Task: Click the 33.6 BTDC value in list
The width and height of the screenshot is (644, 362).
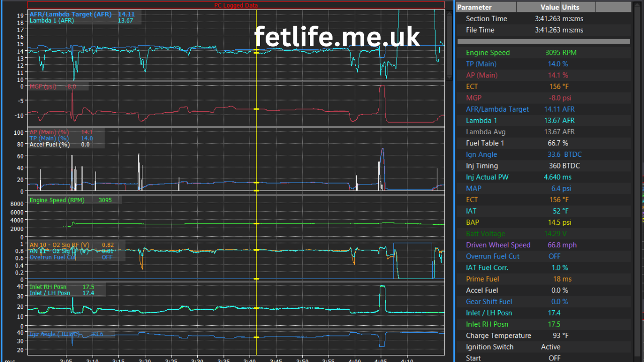Action: [566, 154]
